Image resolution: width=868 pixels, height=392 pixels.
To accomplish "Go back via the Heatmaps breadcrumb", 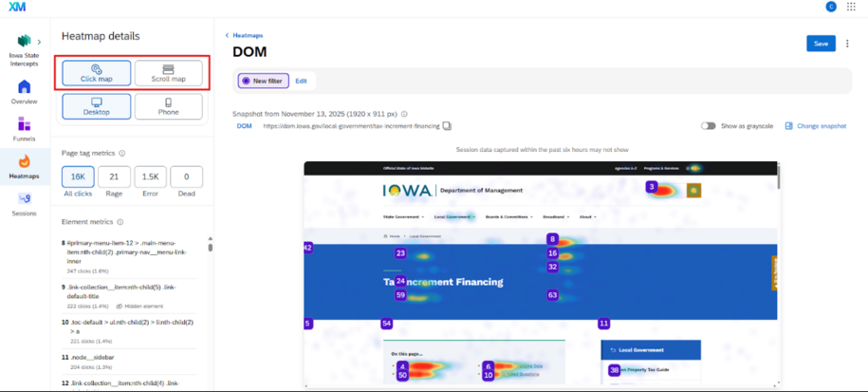I will (247, 35).
